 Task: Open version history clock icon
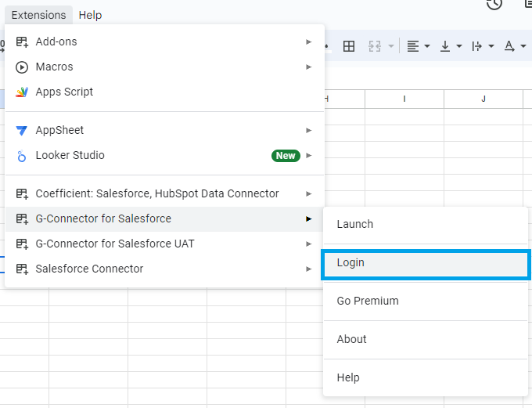pyautogui.click(x=494, y=5)
